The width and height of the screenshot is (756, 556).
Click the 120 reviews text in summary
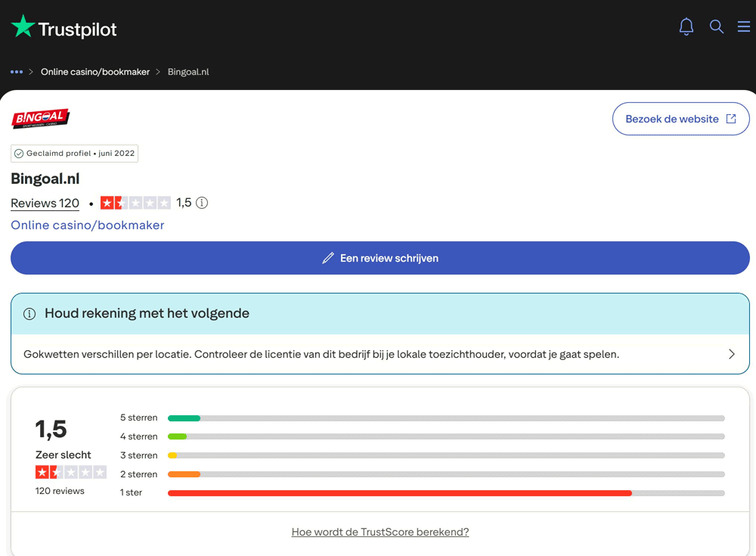(x=60, y=491)
